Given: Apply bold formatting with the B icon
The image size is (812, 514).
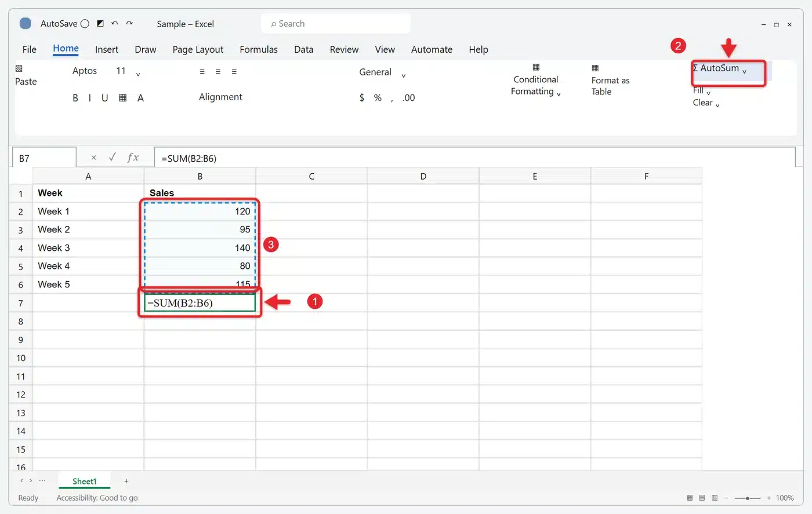Looking at the screenshot, I should coord(75,98).
